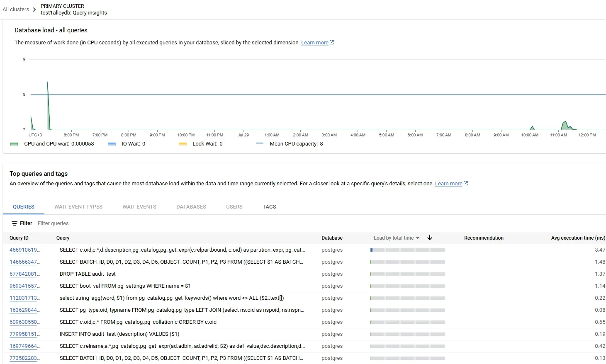Open the USERS tab
This screenshot has height=364, width=606.
point(234,206)
